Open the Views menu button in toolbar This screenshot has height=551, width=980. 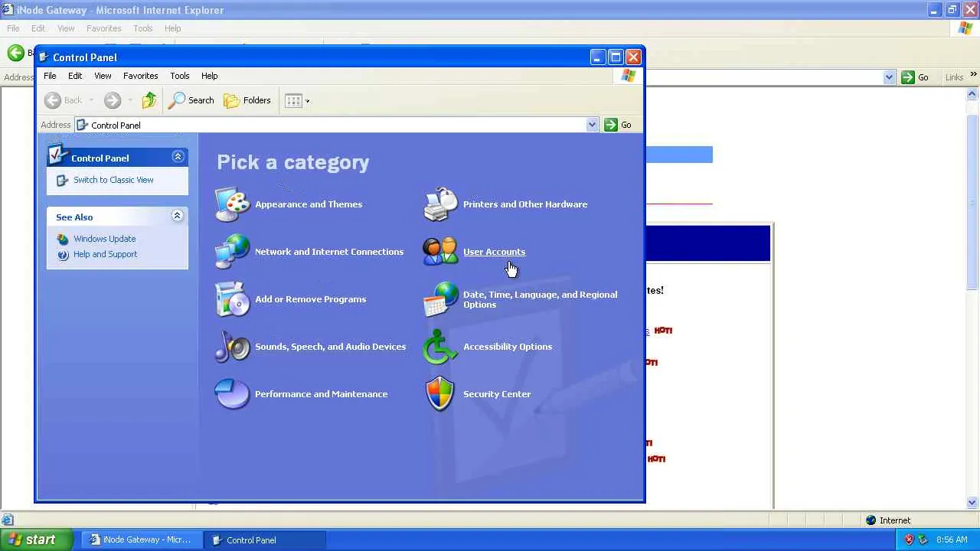(296, 100)
